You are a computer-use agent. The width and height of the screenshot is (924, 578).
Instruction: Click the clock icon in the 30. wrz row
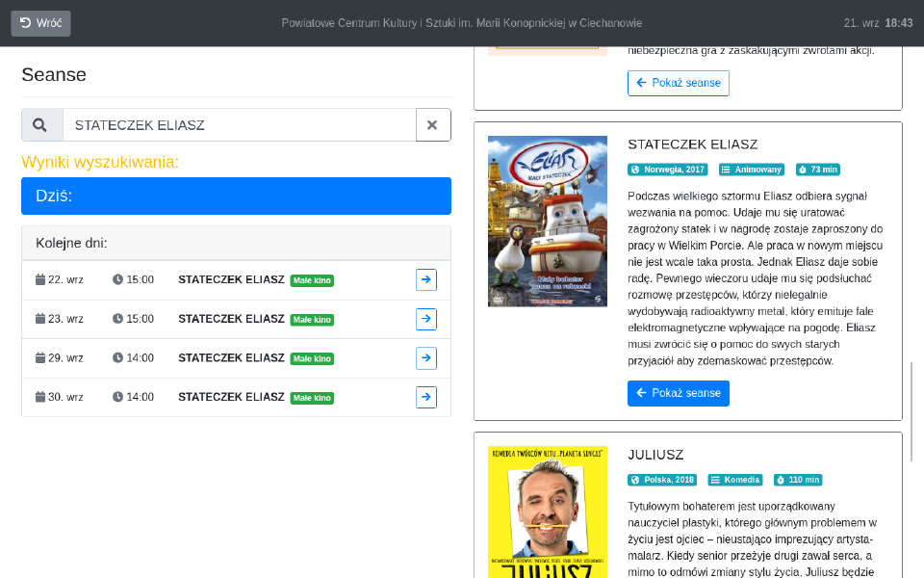point(117,397)
